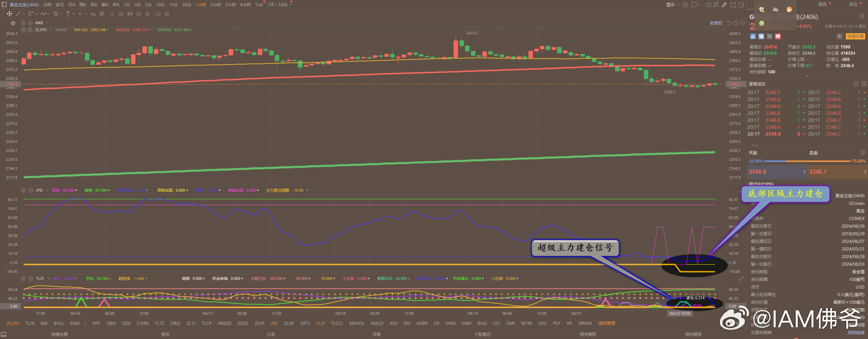Image resolution: width=868 pixels, height=339 pixels.
Task: Open the MIKE indicator dropdown
Action: 47,23
